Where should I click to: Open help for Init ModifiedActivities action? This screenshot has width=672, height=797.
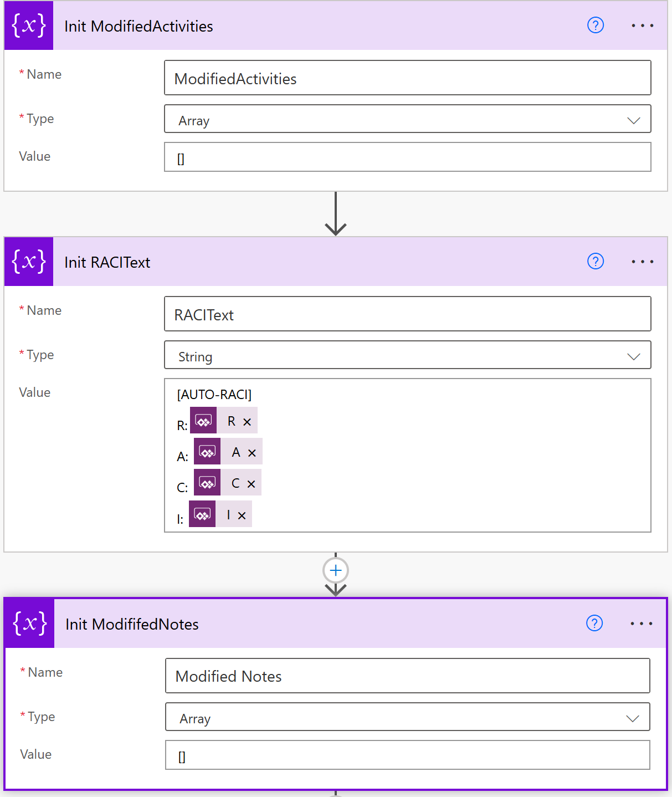(x=596, y=25)
